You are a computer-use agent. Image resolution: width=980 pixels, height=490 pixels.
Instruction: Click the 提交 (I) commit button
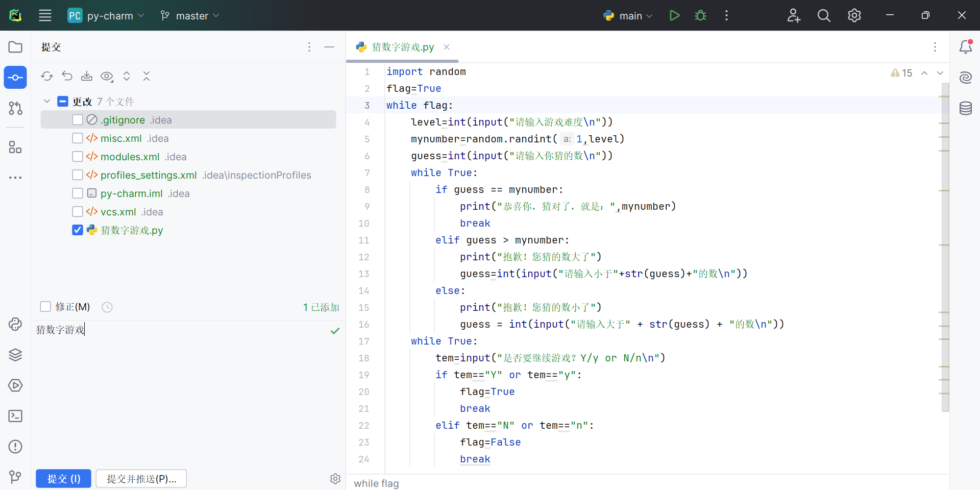tap(63, 479)
